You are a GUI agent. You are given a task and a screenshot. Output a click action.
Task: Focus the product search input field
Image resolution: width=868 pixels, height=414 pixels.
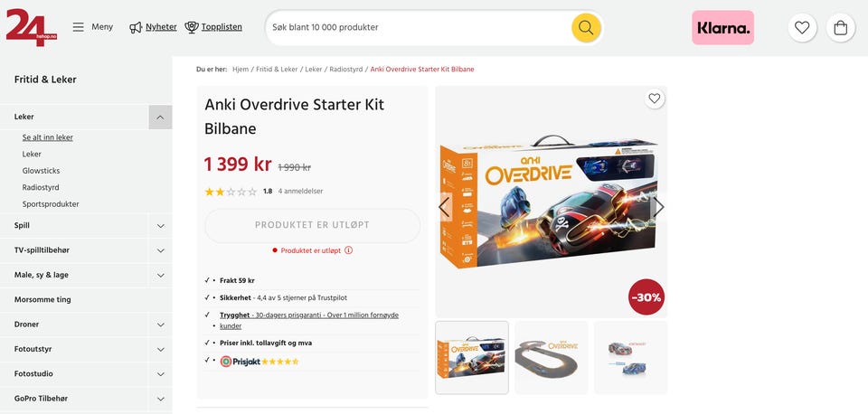(x=418, y=27)
